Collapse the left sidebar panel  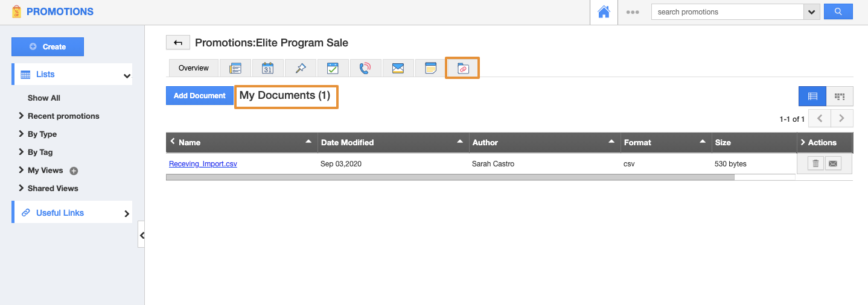click(142, 235)
